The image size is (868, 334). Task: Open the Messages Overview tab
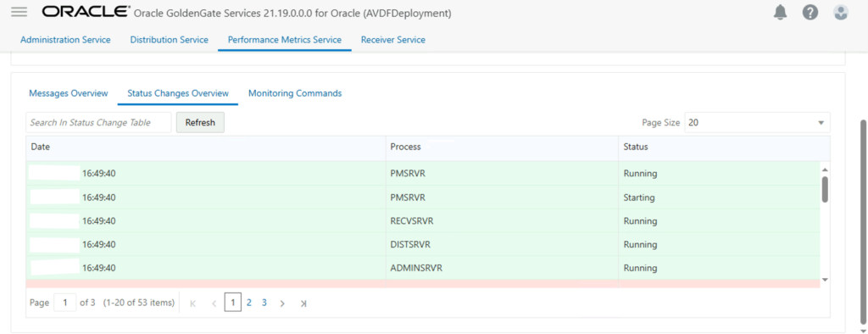pyautogui.click(x=68, y=93)
